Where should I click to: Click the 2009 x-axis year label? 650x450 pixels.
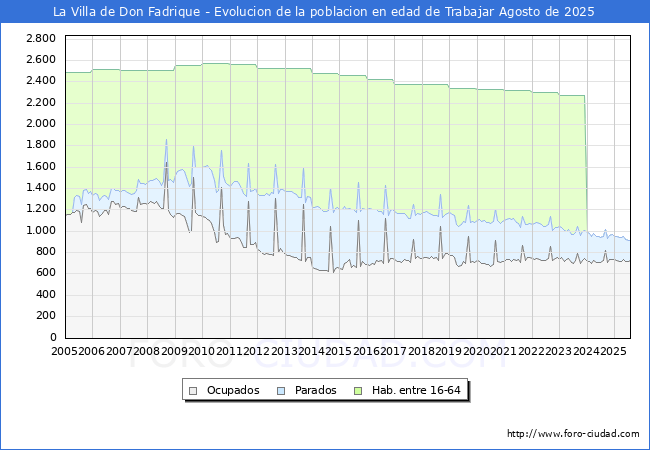[174, 351]
